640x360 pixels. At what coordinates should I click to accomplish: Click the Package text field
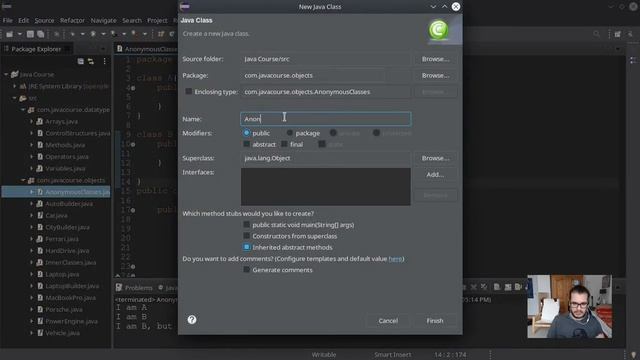pos(313,76)
